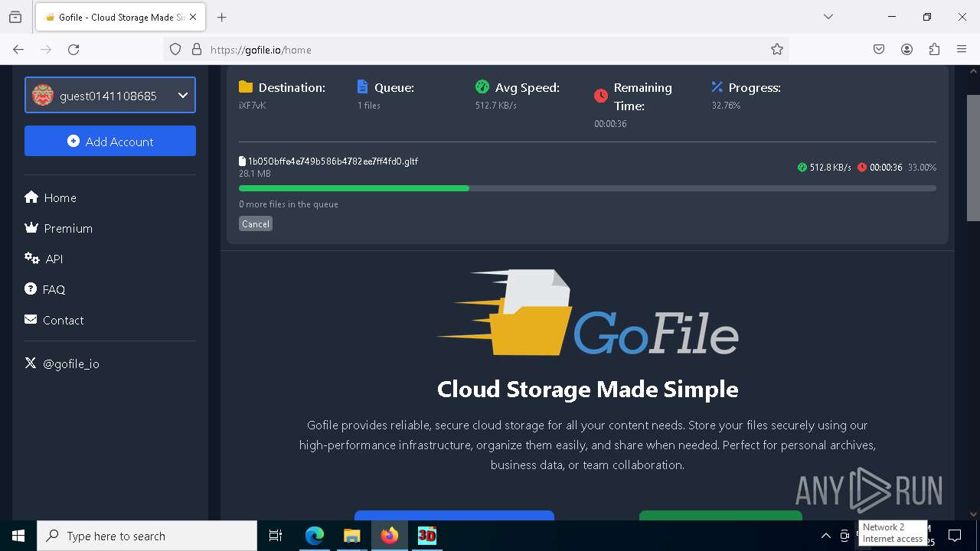Click the Cloud Storage Made Simple heading

[588, 389]
